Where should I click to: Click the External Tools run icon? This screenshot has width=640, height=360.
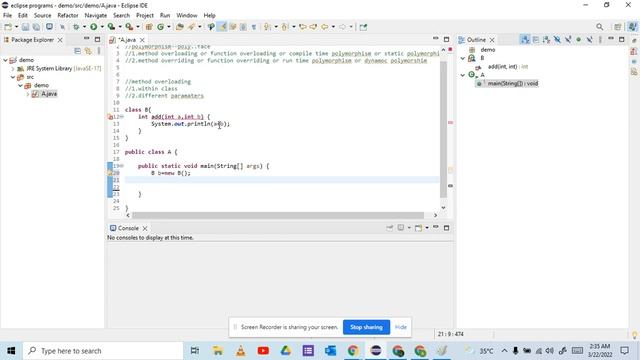129,27
